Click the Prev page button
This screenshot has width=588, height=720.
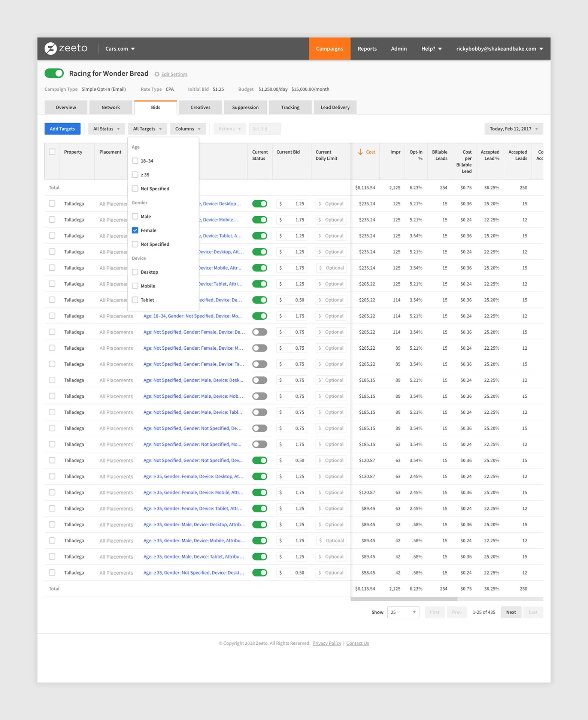pyautogui.click(x=457, y=612)
